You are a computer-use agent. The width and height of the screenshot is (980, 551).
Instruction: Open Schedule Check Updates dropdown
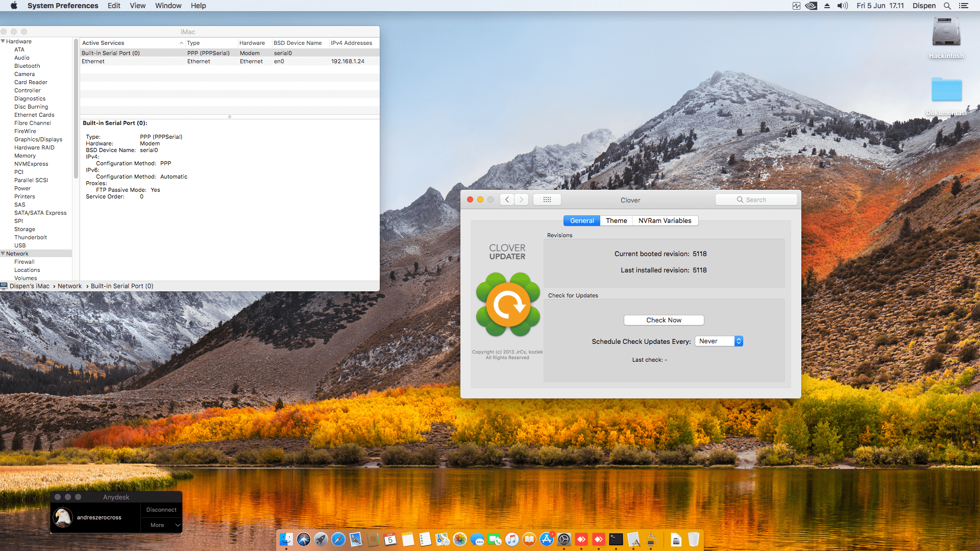coord(719,341)
